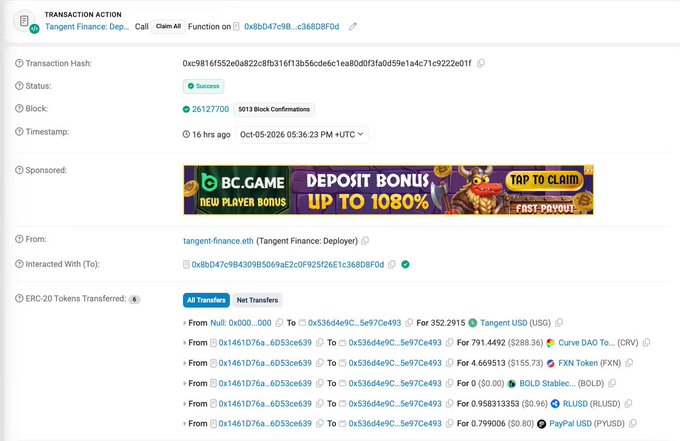Switch to the Net Transfers tab
The image size is (680, 441).
(x=257, y=300)
